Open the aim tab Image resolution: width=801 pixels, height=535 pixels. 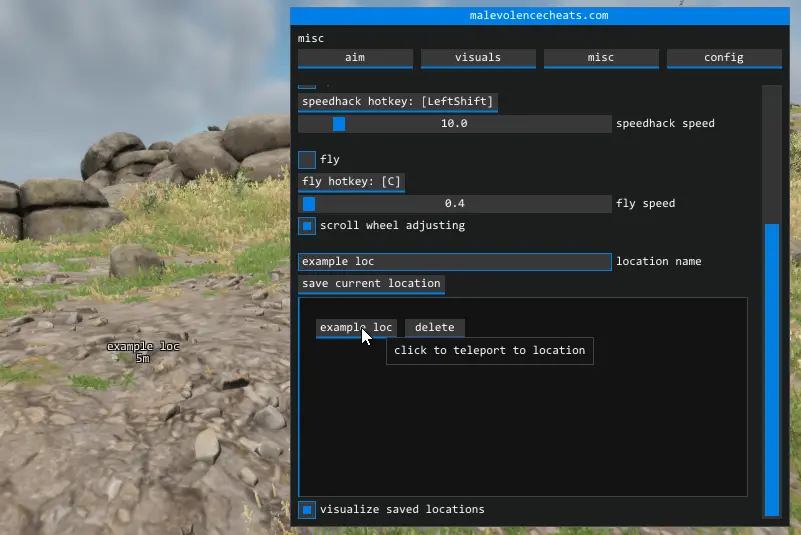click(355, 58)
